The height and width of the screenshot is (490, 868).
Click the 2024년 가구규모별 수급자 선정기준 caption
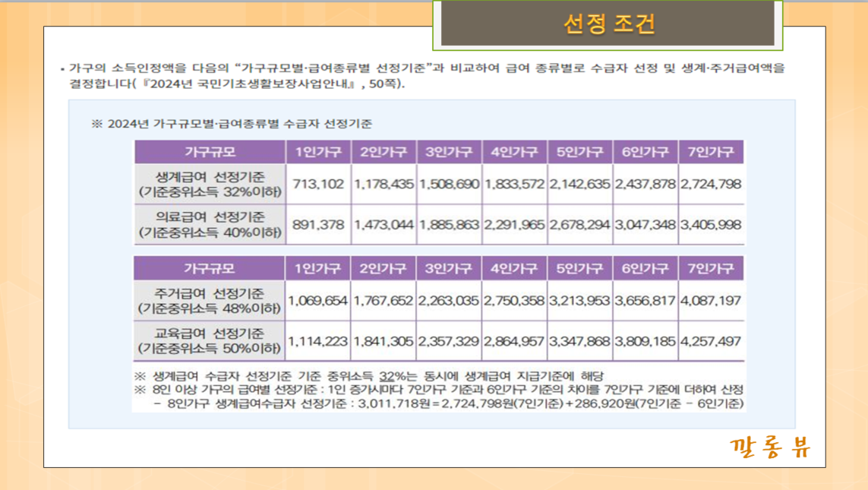pyautogui.click(x=232, y=124)
